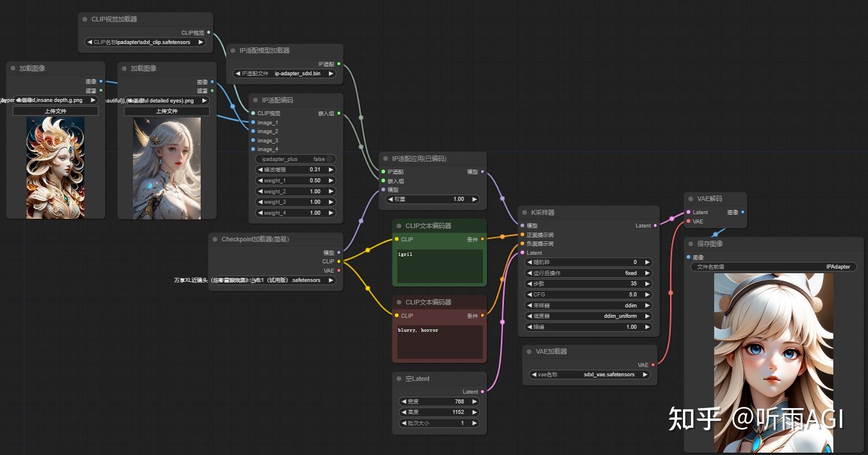
Task: Click 上传文件 button under the first 加载图像 node
Action: click(x=56, y=111)
